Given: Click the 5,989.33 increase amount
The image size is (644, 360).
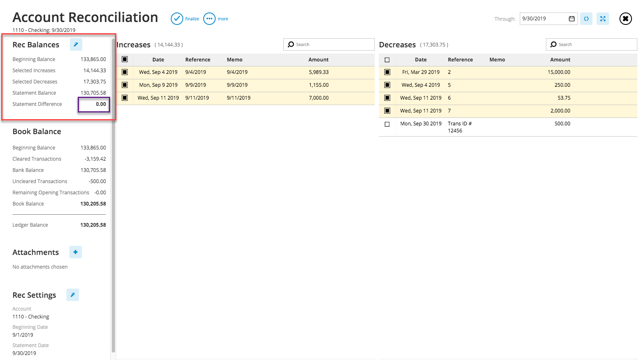Looking at the screenshot, I should coord(319,72).
